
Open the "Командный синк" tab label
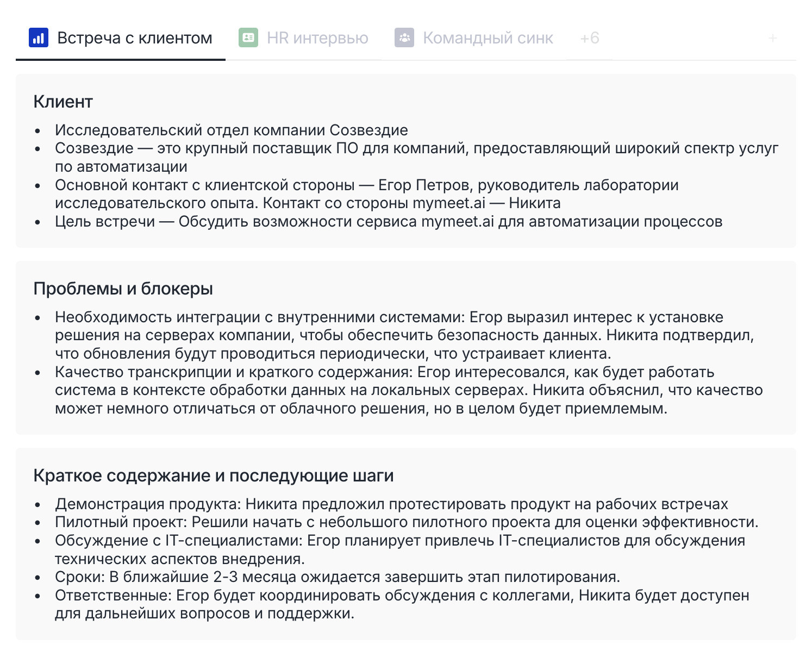tap(488, 38)
